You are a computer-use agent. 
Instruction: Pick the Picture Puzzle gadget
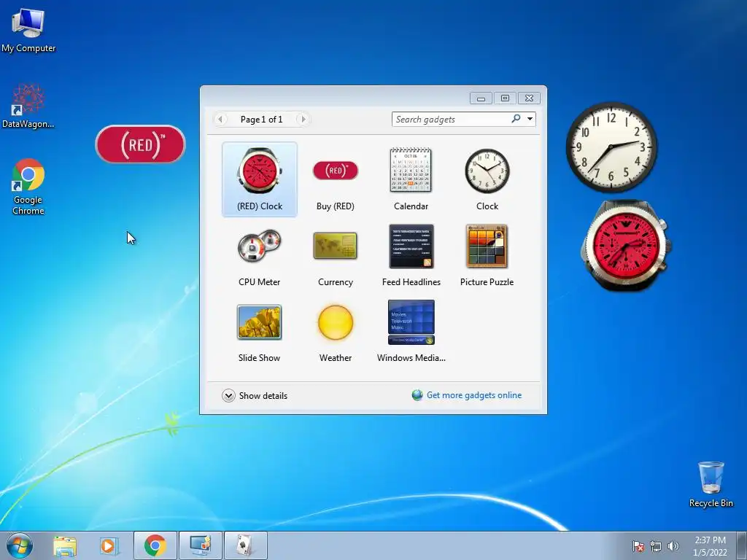pyautogui.click(x=487, y=256)
